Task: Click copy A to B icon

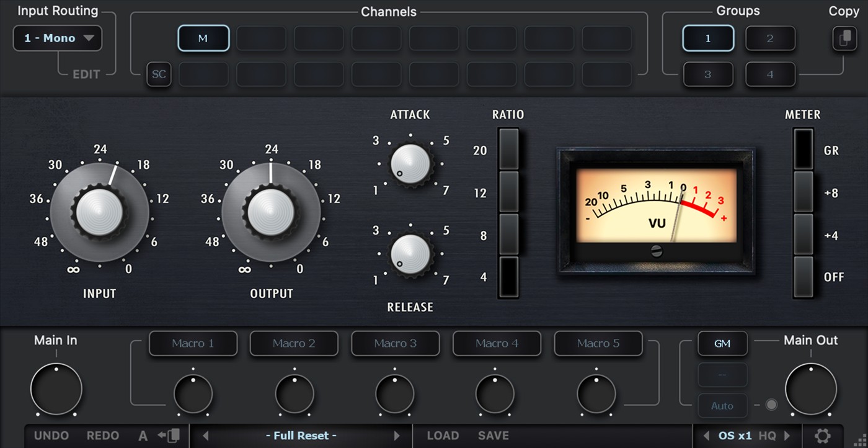Action: (x=169, y=436)
